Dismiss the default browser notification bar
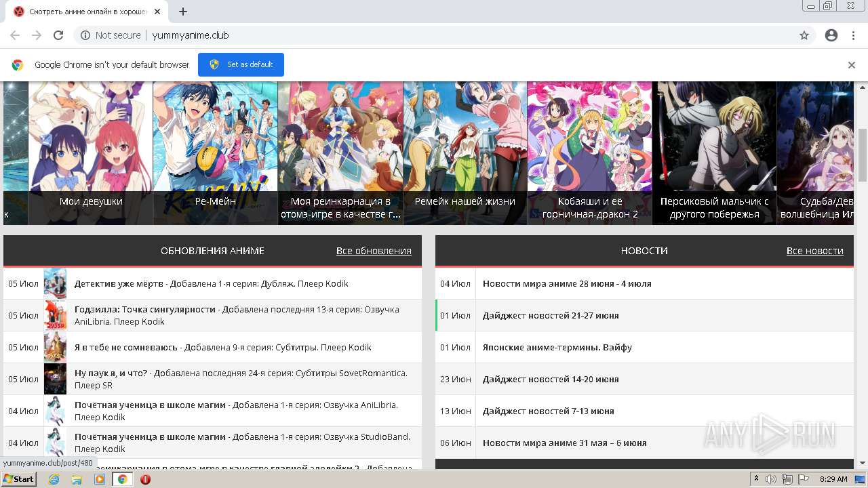868x488 pixels. coord(852,65)
